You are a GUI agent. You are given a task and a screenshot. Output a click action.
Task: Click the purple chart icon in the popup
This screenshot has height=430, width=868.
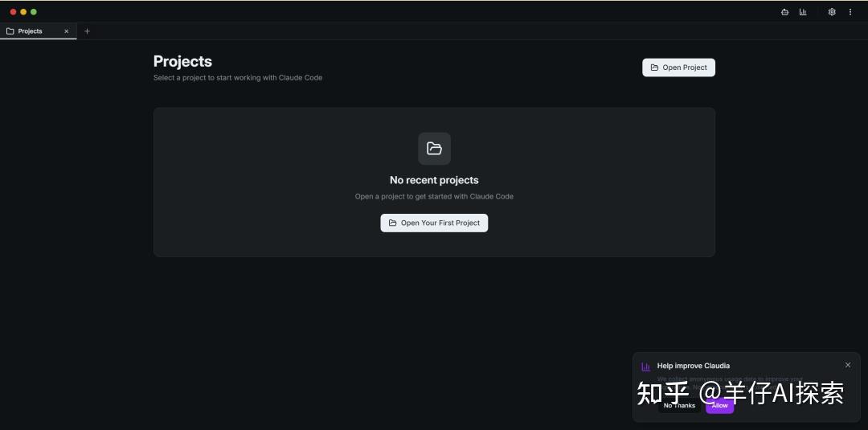[645, 367]
